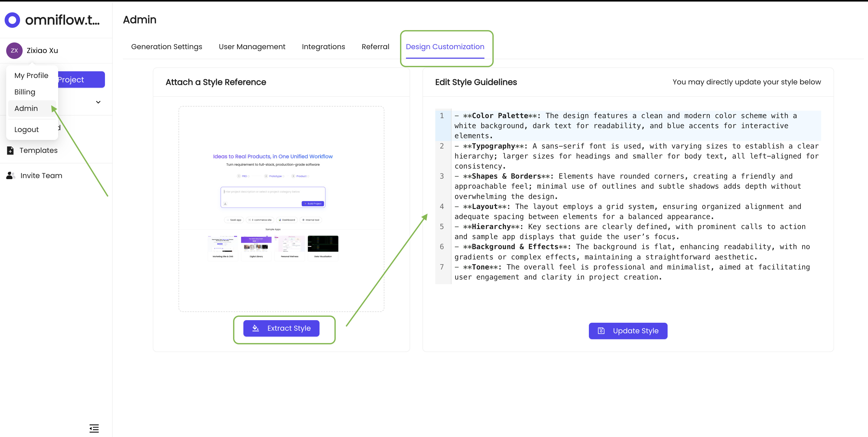
Task: Select the Referral tab
Action: click(x=375, y=47)
